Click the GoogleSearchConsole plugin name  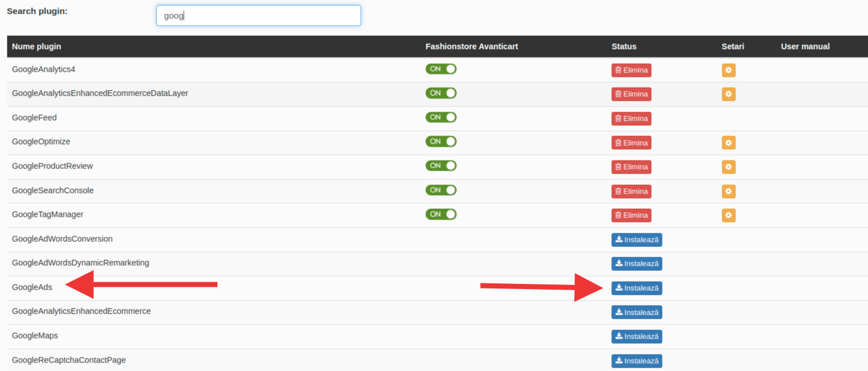point(53,191)
